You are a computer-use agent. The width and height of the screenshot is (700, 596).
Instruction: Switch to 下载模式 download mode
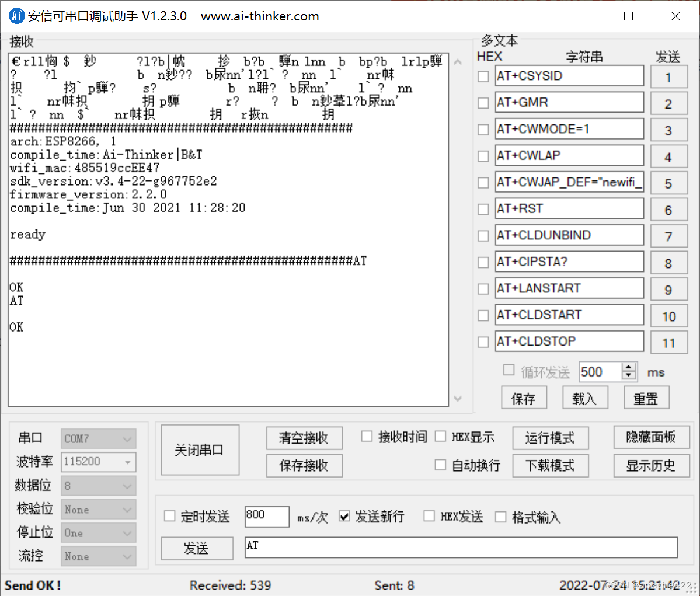pos(550,466)
